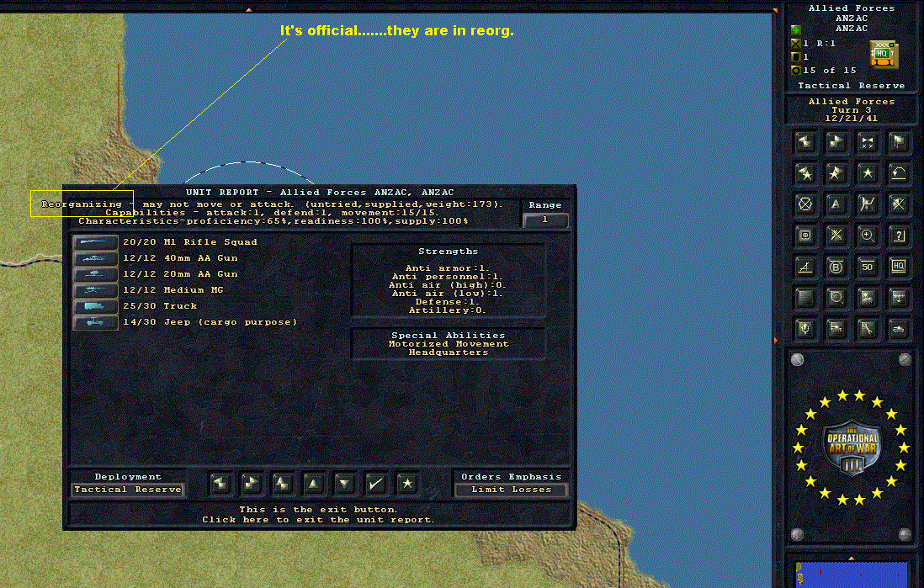The width and height of the screenshot is (924, 588).
Task: Click the question mark help icon
Action: coord(899,236)
